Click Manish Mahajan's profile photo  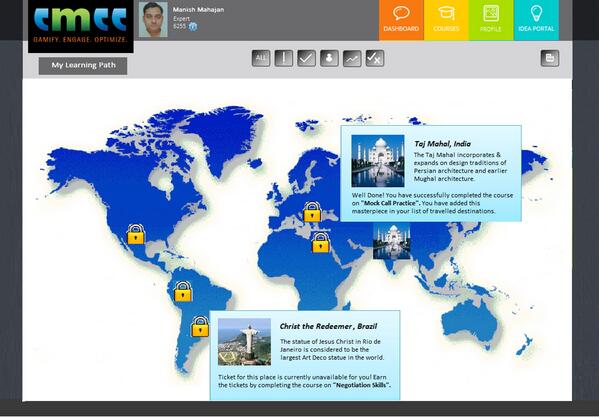(153, 19)
